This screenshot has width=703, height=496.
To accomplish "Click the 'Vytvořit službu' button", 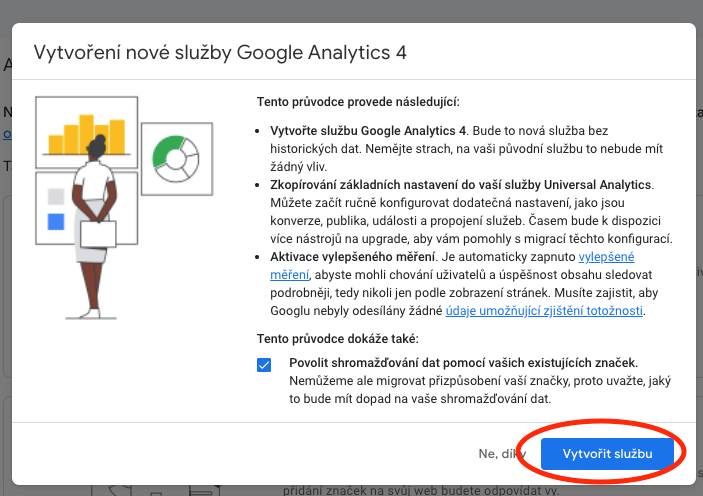I will tap(607, 454).
